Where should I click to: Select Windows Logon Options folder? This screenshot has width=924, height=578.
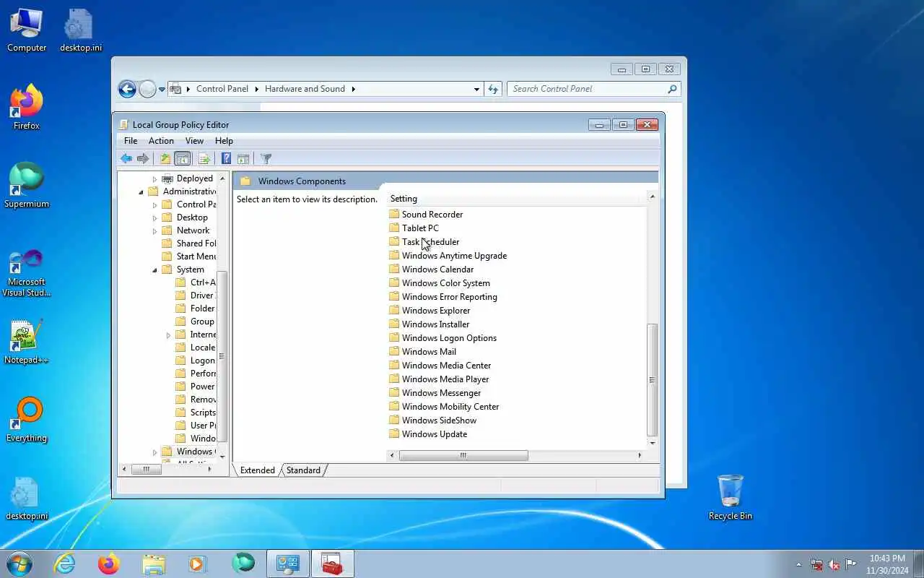tap(443, 338)
